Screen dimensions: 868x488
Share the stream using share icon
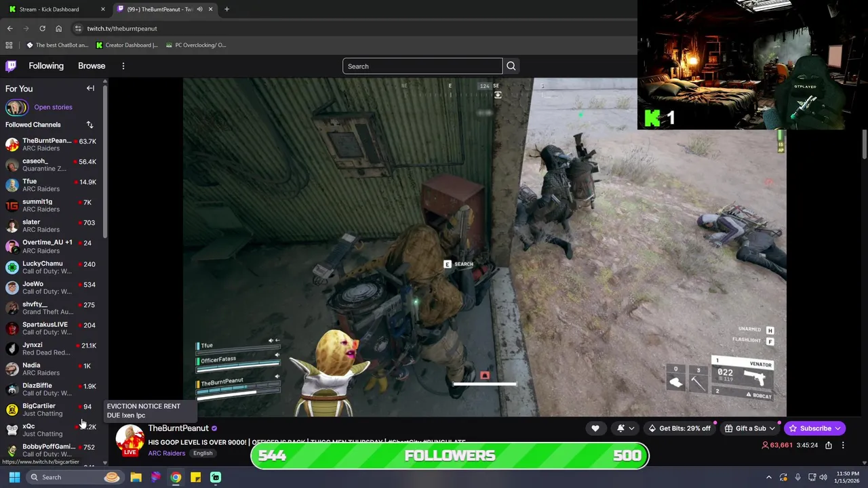tap(829, 445)
